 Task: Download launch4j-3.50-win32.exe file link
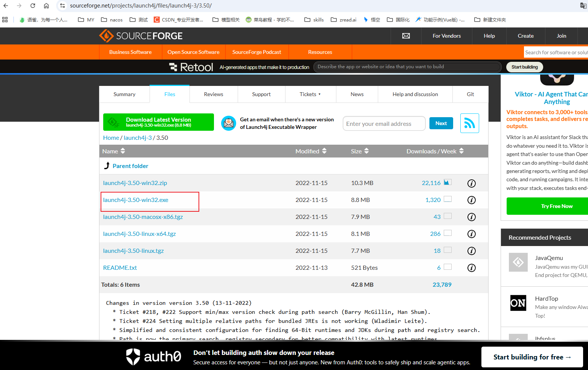click(x=136, y=200)
